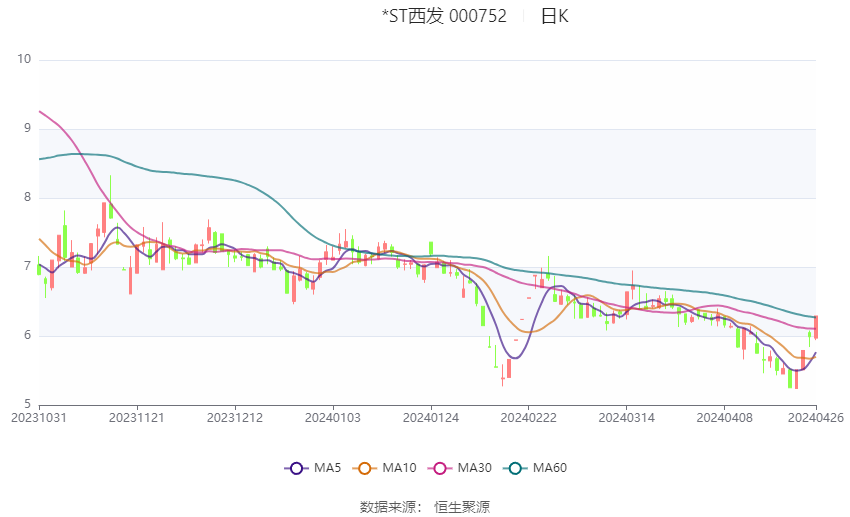This screenshot has width=850, height=517.
Task: Click the y-axis value 5
Action: point(28,404)
